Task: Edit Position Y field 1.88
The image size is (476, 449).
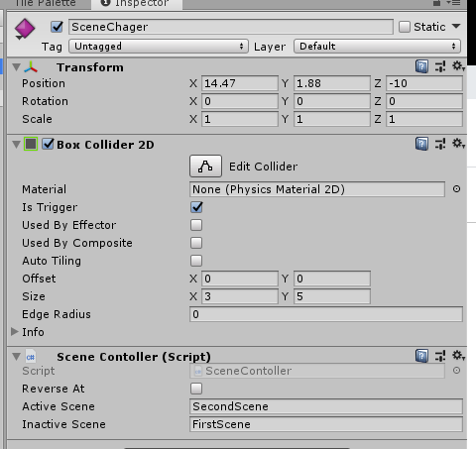Action: pos(332,83)
